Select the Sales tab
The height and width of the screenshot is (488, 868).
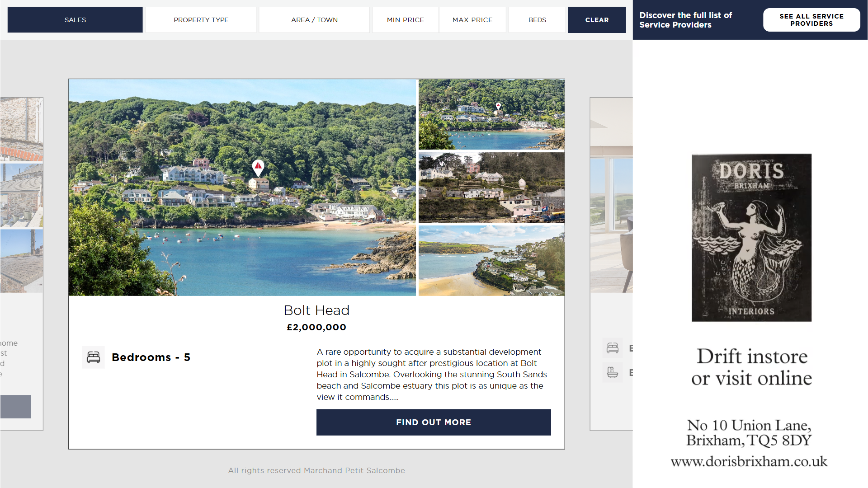coord(75,20)
